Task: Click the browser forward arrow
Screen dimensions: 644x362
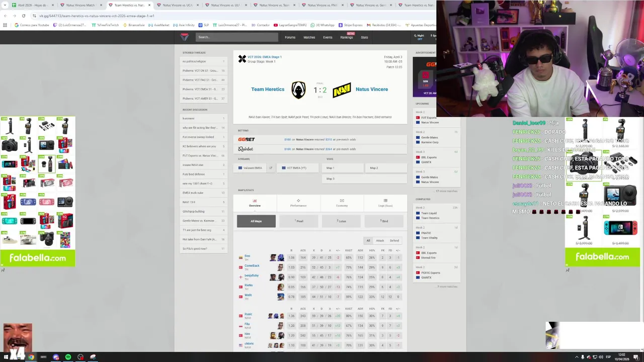Action: [14, 16]
